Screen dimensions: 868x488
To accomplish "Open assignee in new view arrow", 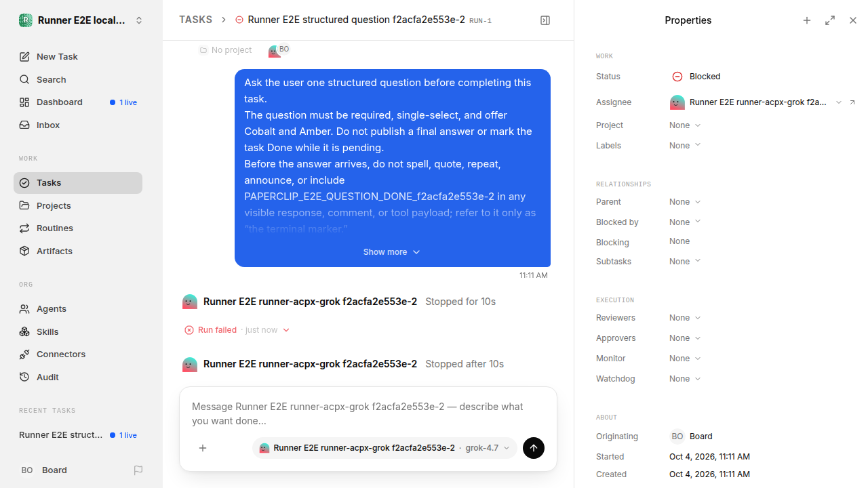I will (x=852, y=102).
